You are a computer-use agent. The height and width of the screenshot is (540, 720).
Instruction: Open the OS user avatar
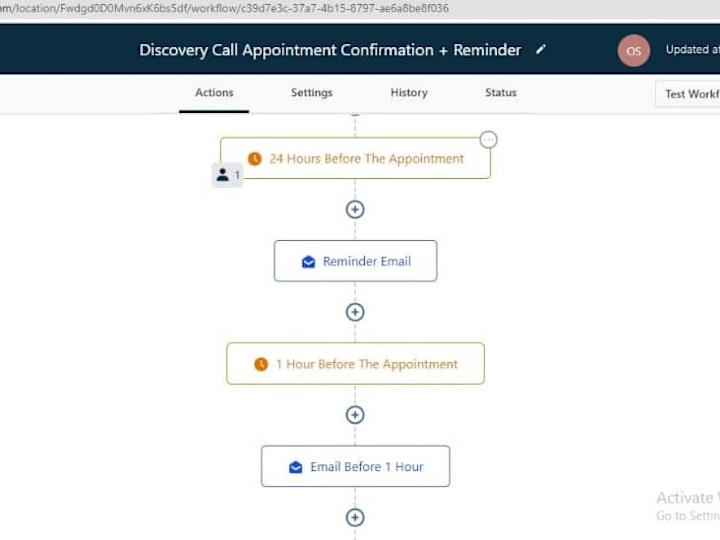633,51
